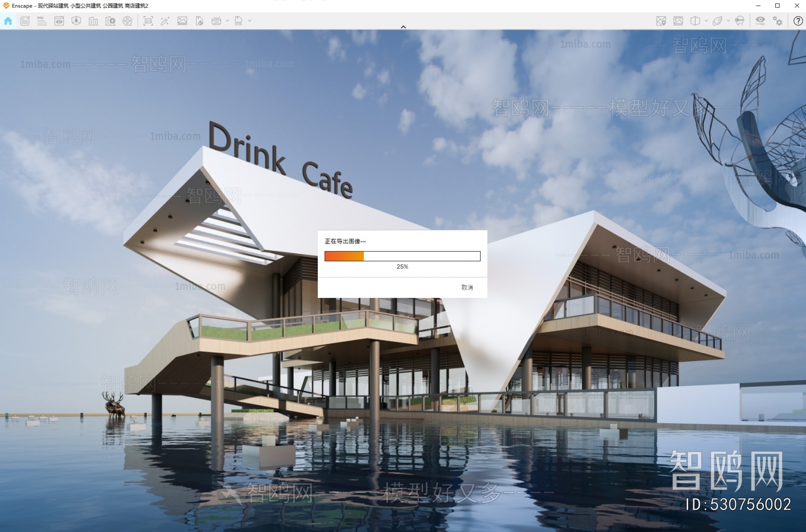Expand the 360 panorama export dropdown
806x532 pixels.
tap(227, 21)
